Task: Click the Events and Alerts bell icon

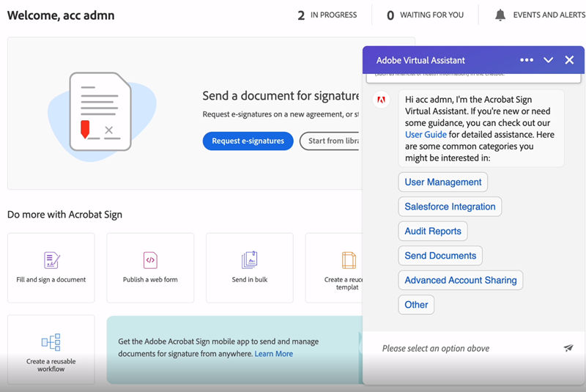Action: pos(500,15)
